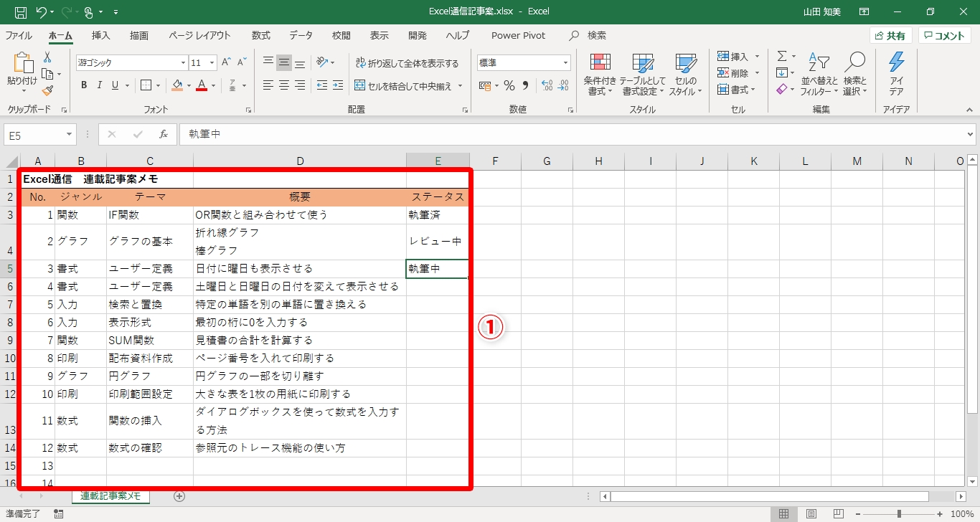Screen dimensions: 980x522
Task: Open the Fill down-arrow tool
Action: (x=782, y=72)
